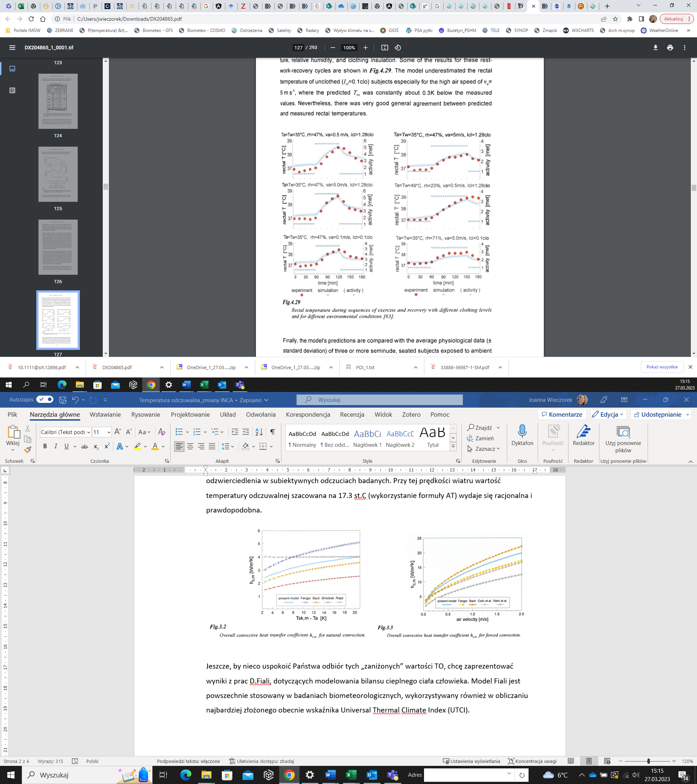Viewport: 697px width, 784px height.
Task: Toggle bold formatting in Word ribbon
Action: pyautogui.click(x=45, y=446)
